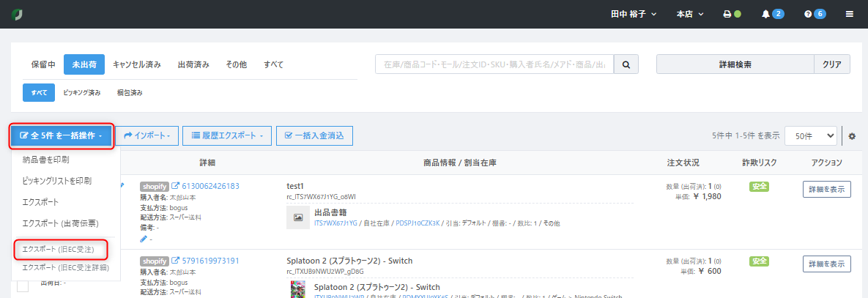Viewport: 868px width, 298px height.
Task: Click the product title test1
Action: [296, 186]
